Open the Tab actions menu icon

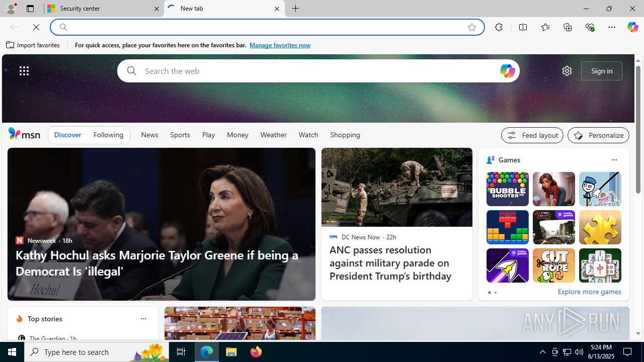point(30,9)
